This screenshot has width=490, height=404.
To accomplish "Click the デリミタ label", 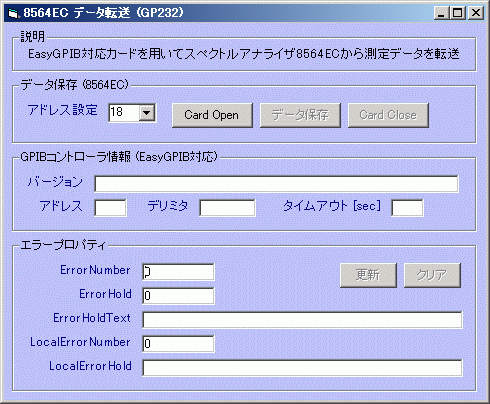I will (168, 206).
